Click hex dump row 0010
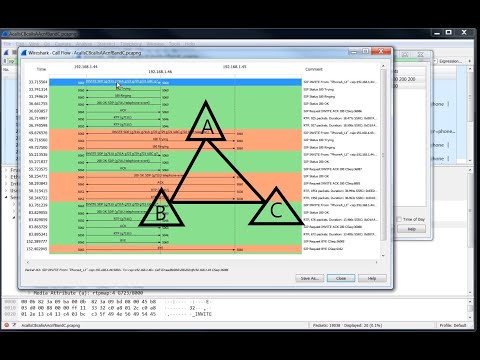Image resolution: width=480 pixels, height=360 pixels. click(x=108, y=308)
